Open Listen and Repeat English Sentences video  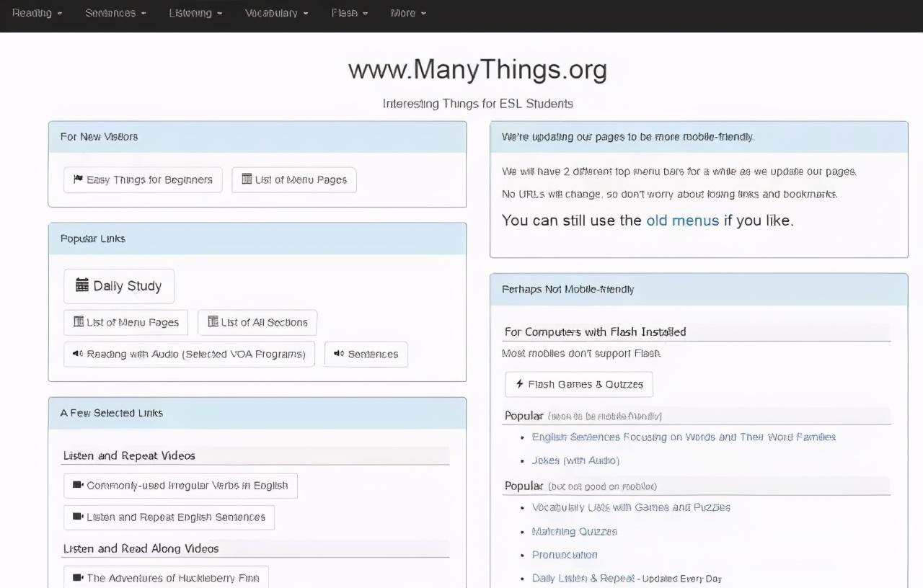[169, 517]
